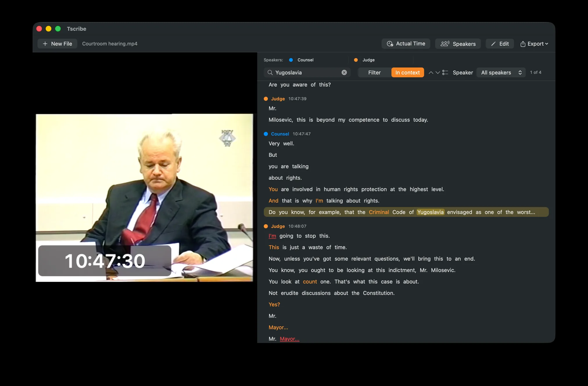Viewport: 588px width, 386px height.
Task: Click the line 'about rights.'
Action: coord(285,178)
